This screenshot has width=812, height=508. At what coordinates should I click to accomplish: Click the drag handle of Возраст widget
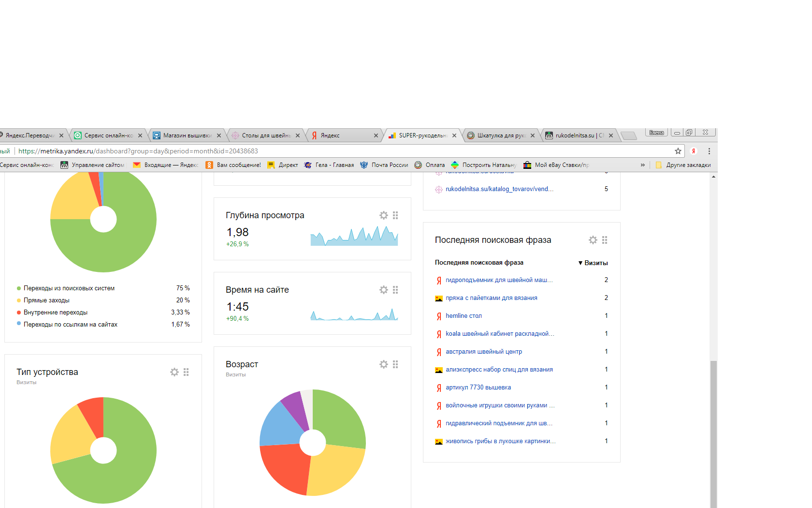click(x=395, y=364)
